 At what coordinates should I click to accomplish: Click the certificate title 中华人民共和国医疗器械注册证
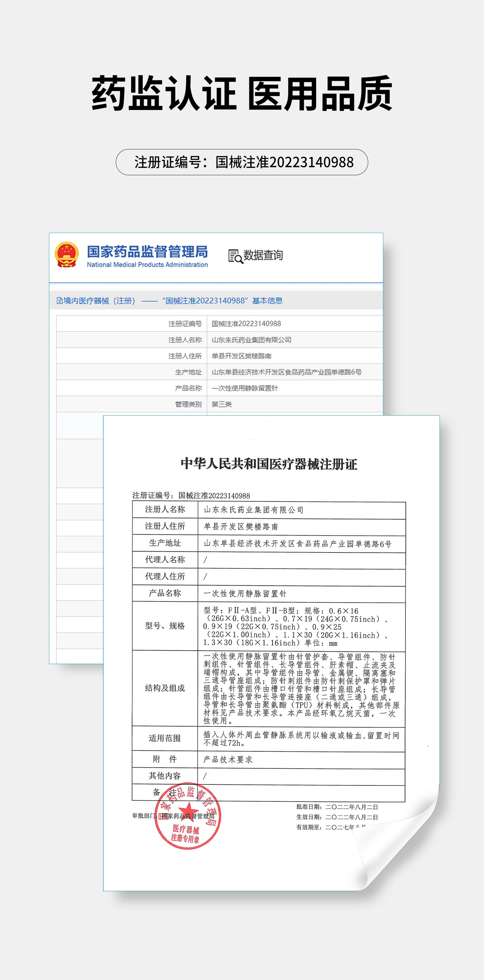[x=269, y=464]
